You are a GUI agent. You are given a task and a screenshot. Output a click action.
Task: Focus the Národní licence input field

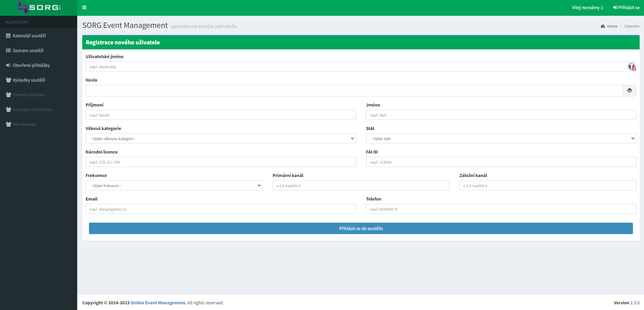[x=221, y=162]
